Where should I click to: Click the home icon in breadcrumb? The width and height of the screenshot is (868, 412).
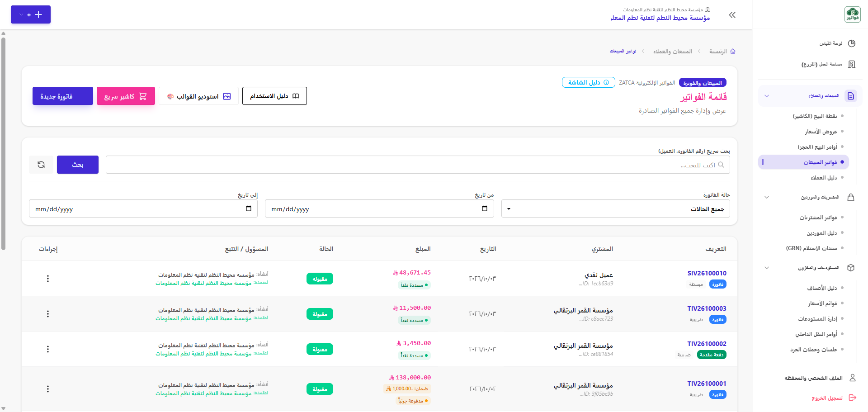point(733,51)
